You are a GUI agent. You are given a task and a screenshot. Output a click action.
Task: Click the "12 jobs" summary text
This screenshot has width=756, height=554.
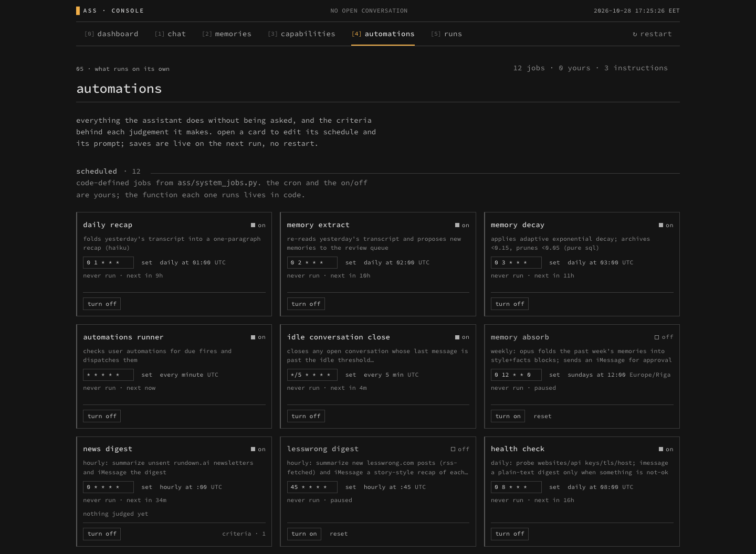coord(529,68)
